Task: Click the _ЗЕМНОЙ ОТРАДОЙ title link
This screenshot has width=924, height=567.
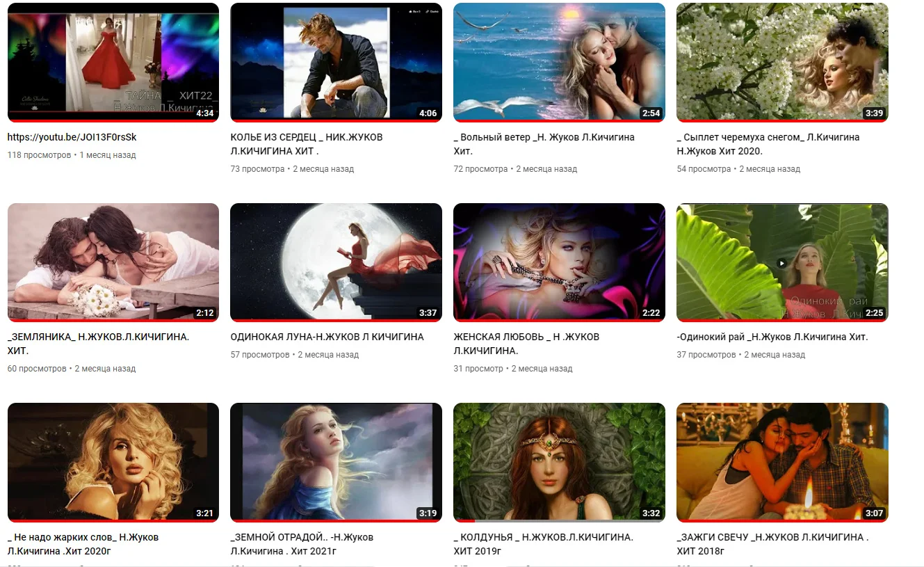Action: pyautogui.click(x=302, y=544)
